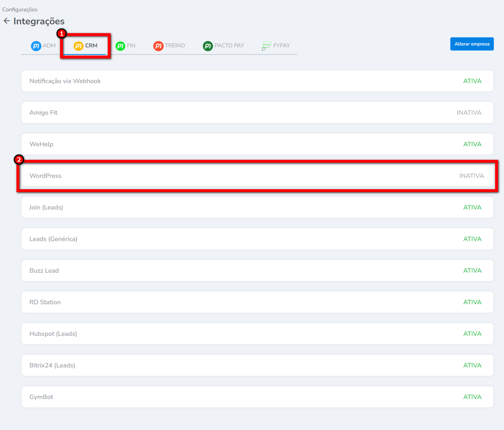Click ATIVA status on Hubspot (Leads)
Viewport: 504px width, 430px height.
coord(472,334)
